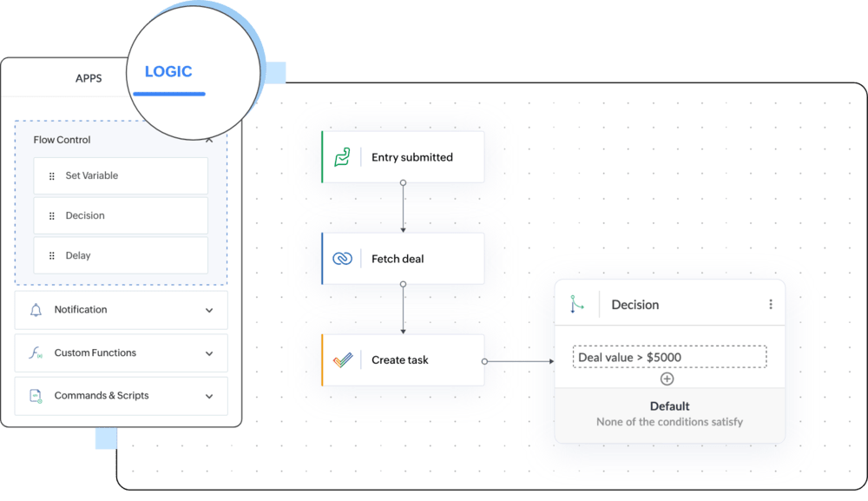Open the Decision three-dot options menu

(x=770, y=305)
